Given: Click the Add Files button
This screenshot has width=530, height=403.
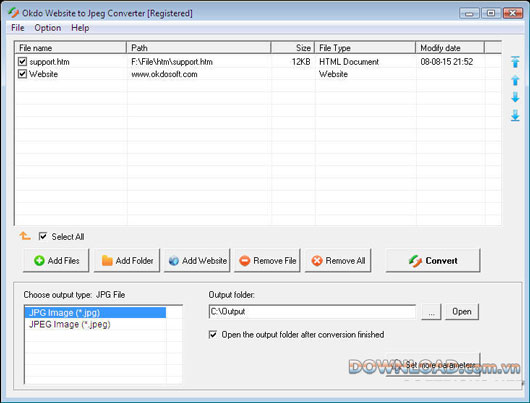Looking at the screenshot, I should coord(56,260).
